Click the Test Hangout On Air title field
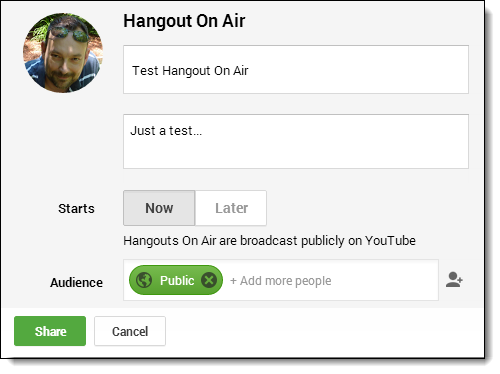Viewport: 500px width, 374px height. (296, 69)
